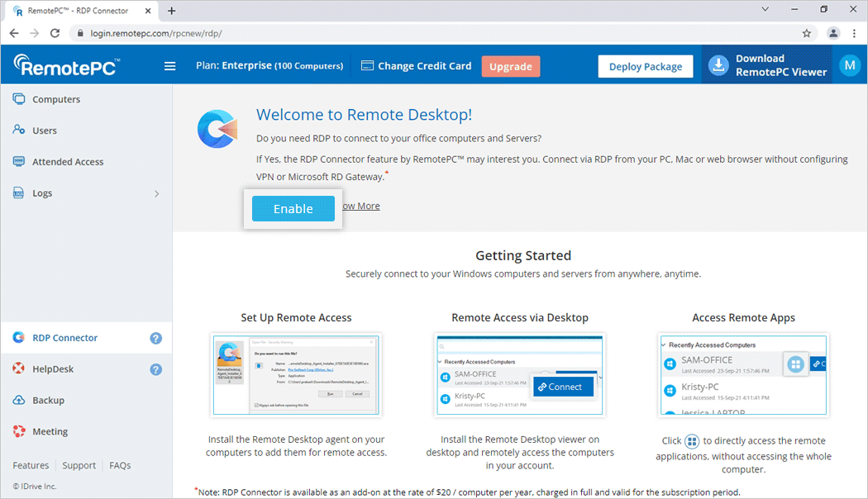Click the RemotePC logo
This screenshot has width=868, height=499.
pos(67,66)
